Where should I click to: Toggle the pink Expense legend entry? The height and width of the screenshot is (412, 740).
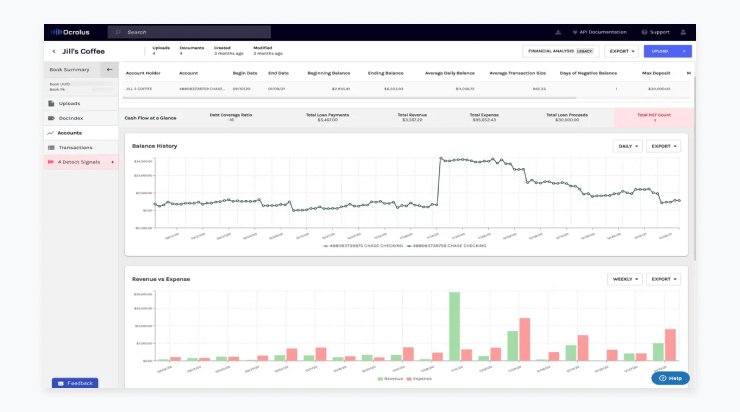419,379
